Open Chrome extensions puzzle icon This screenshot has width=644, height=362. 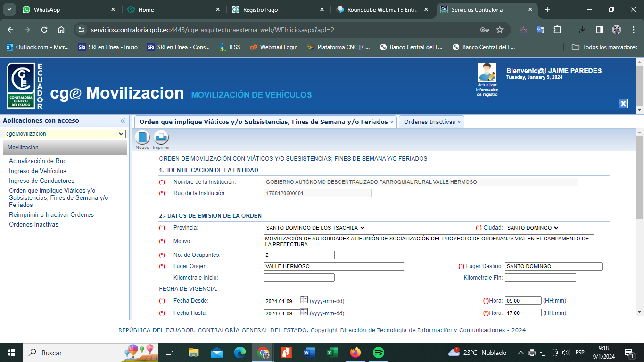(557, 30)
